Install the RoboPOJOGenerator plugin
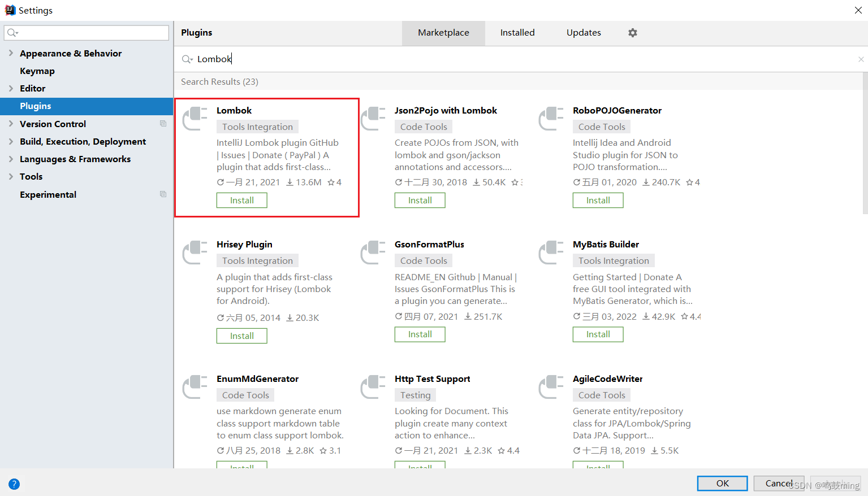868x496 pixels. tap(598, 201)
